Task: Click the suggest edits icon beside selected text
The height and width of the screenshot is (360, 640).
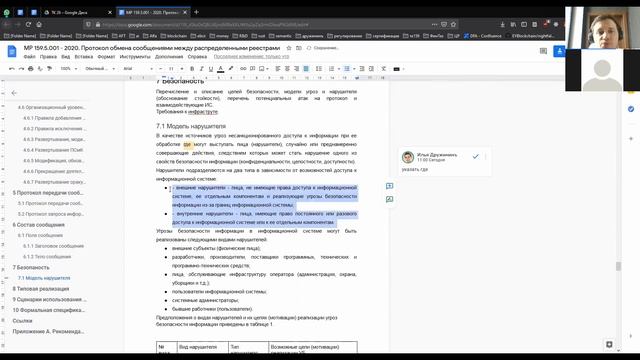Action: (x=389, y=199)
